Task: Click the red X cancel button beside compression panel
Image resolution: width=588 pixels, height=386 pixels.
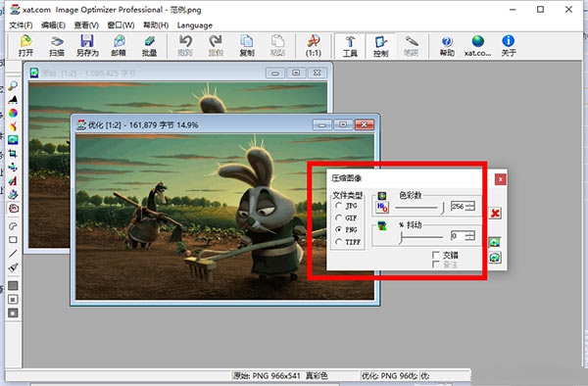Action: [x=495, y=214]
